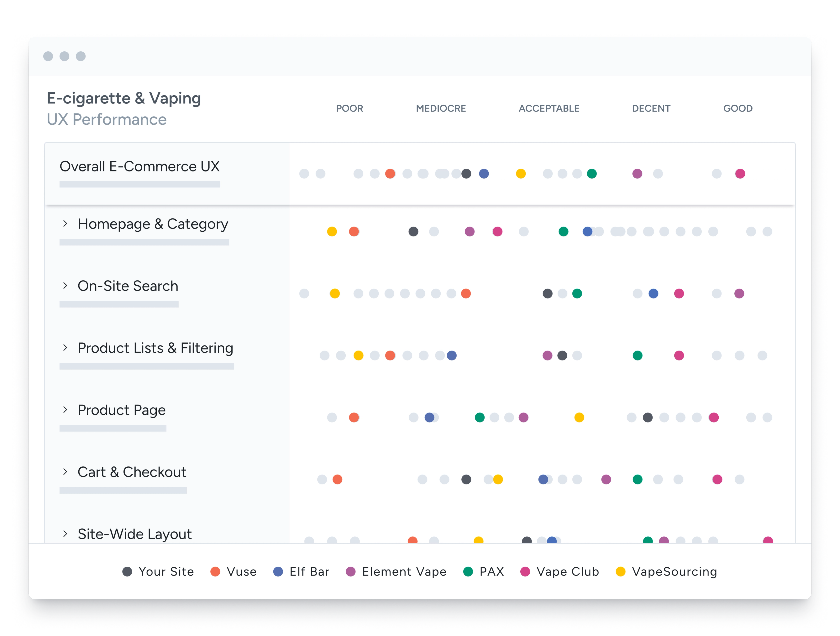
Task: Open the On-Site Search label
Action: tap(128, 286)
